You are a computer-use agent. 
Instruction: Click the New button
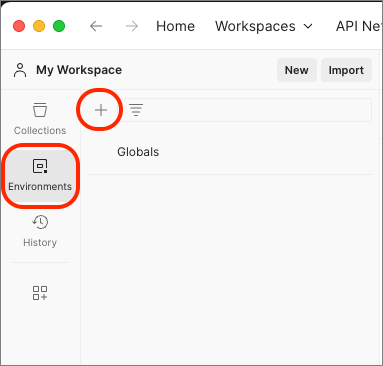tap(297, 70)
